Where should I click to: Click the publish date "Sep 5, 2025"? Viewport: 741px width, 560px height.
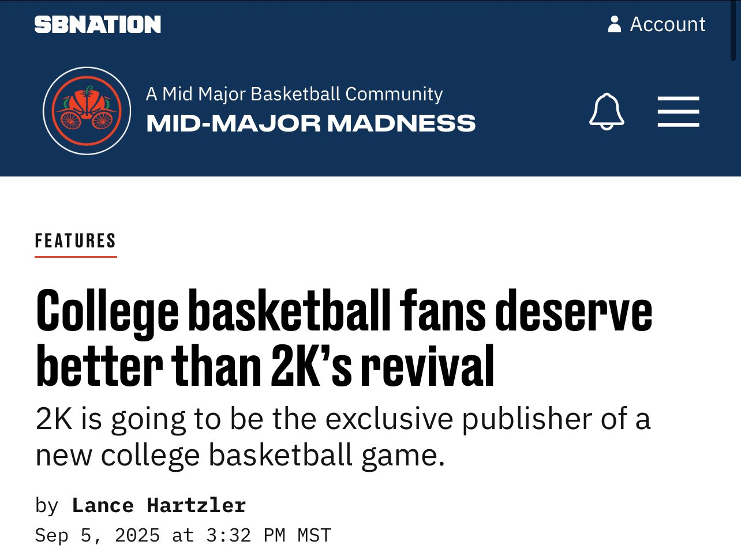pos(98,535)
